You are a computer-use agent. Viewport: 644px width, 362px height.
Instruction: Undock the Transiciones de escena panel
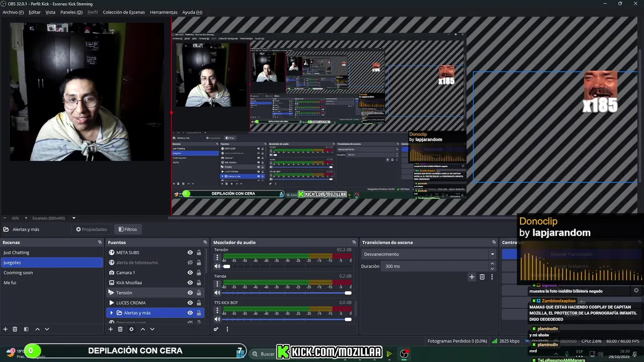tap(494, 242)
